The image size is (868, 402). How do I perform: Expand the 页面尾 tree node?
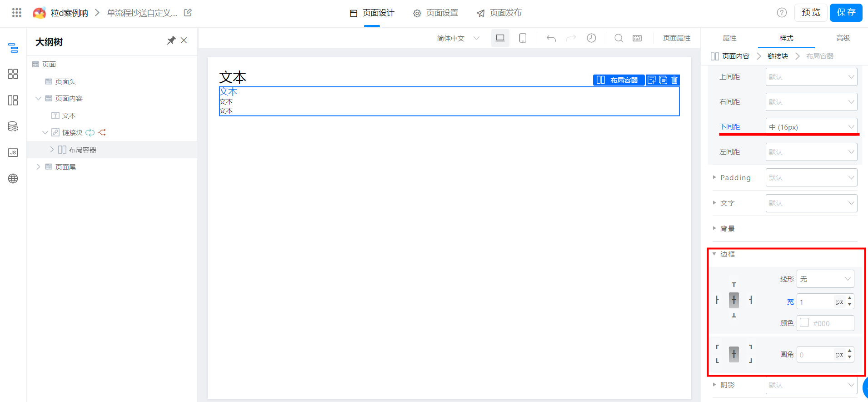(x=38, y=167)
